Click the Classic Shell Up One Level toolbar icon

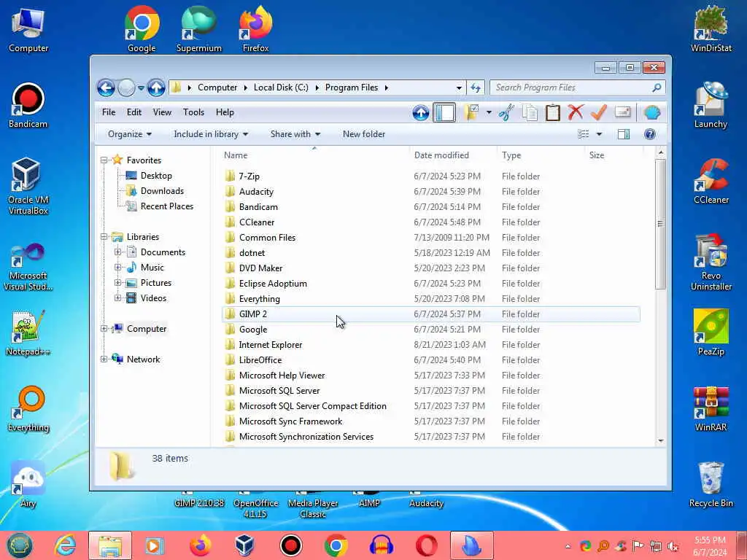click(x=420, y=113)
